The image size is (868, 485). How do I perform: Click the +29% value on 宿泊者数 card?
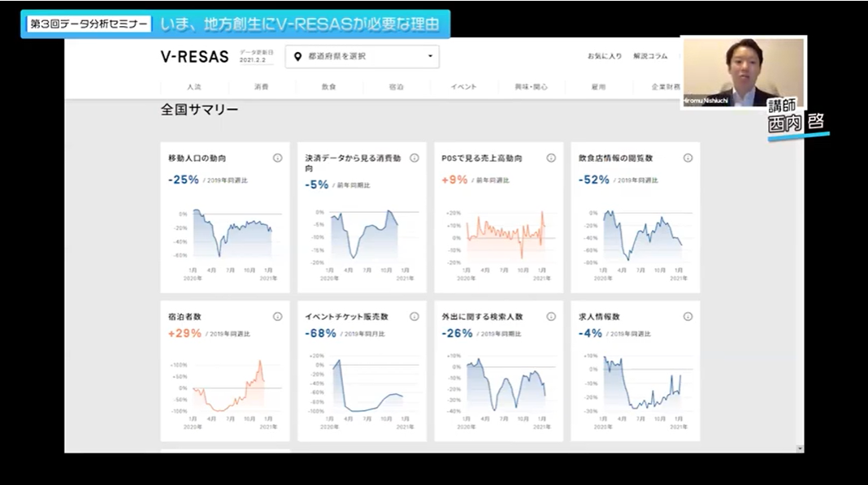[184, 333]
